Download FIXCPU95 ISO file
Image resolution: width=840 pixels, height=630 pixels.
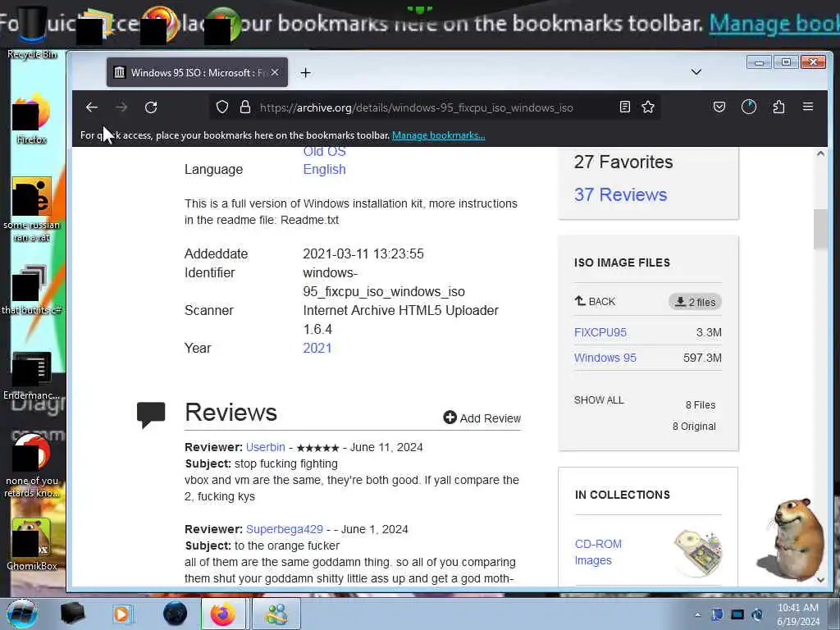pyautogui.click(x=600, y=332)
